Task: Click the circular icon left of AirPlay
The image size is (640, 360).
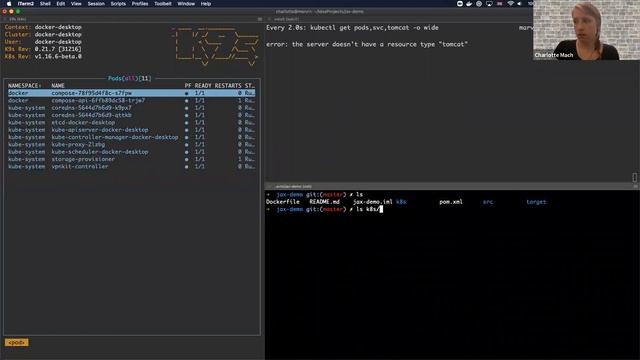Action: 479,4
